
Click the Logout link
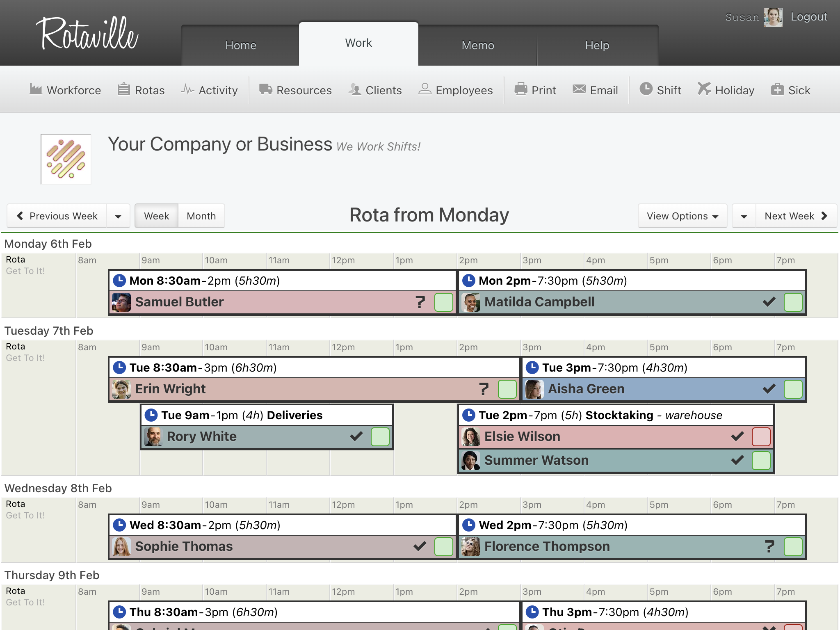coord(809,17)
